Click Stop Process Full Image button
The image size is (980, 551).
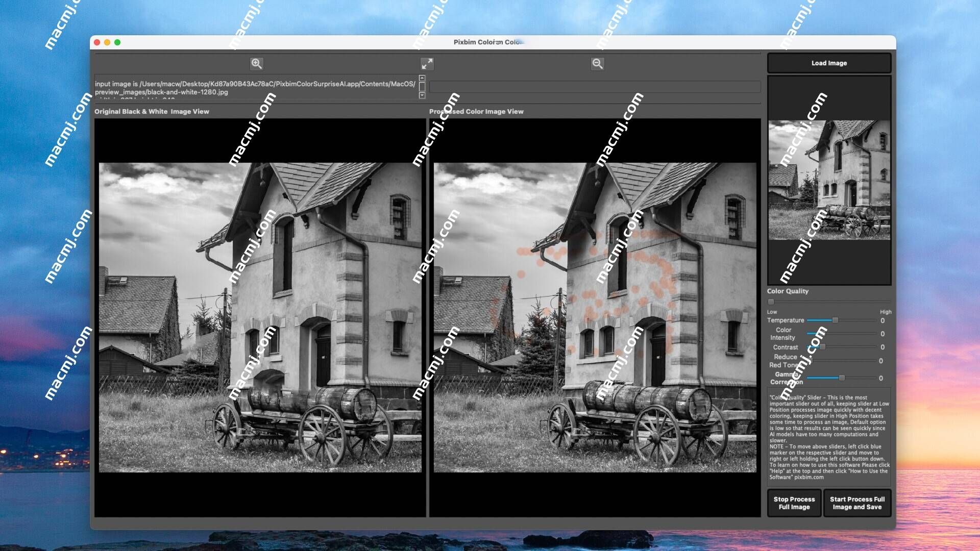[x=794, y=503]
